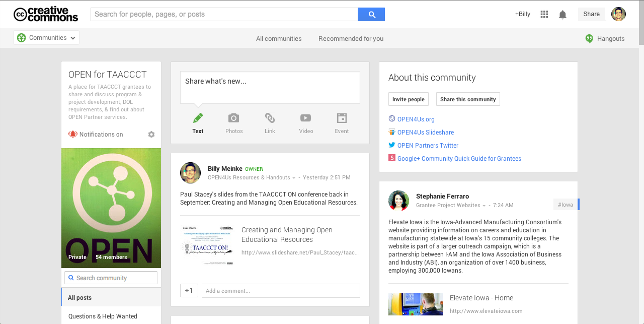Viewport: 644px width, 324px height.
Task: Focus the top search people, pages, posts field
Action: point(224,14)
